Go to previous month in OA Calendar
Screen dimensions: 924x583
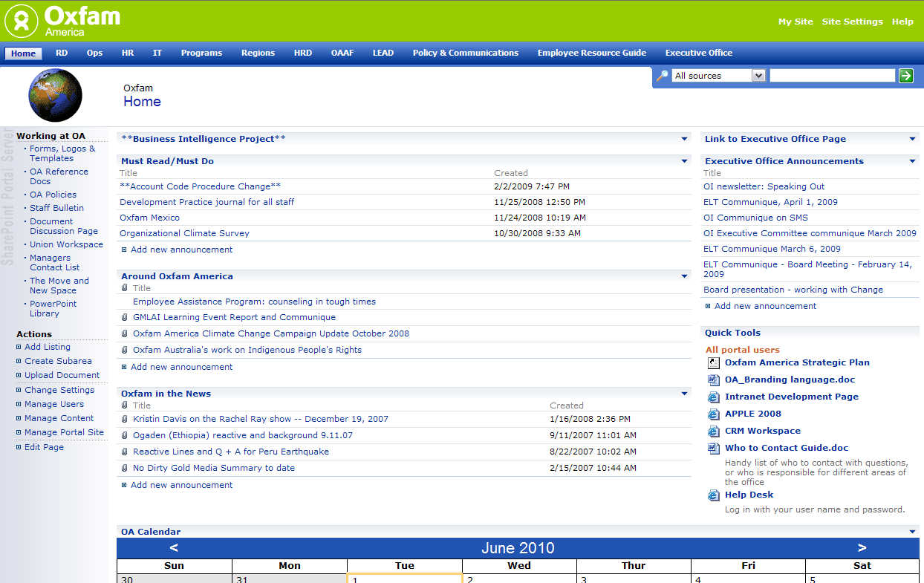(174, 548)
